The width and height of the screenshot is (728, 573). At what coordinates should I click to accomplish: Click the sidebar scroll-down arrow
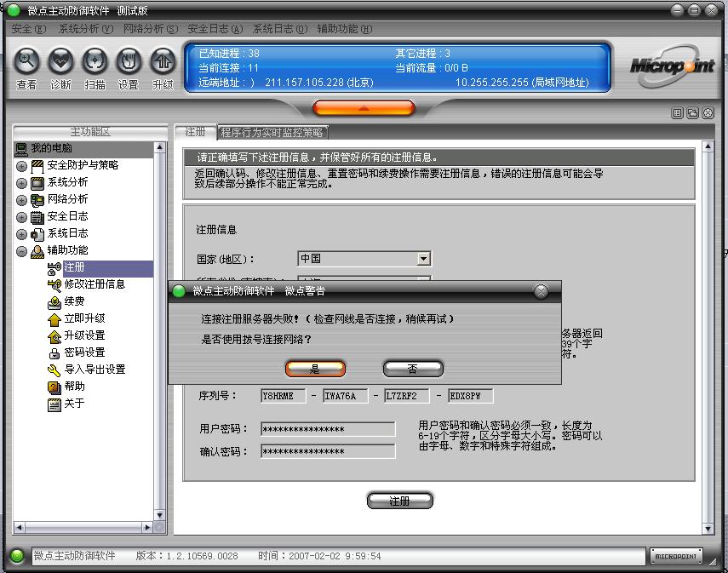click(160, 515)
